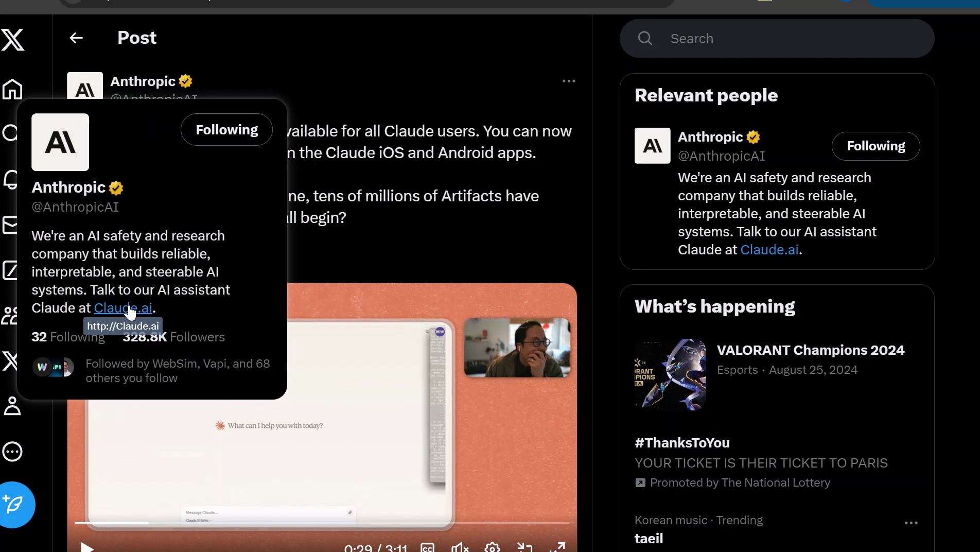Click @AnthropicAI handle in Relevant people

722,156
